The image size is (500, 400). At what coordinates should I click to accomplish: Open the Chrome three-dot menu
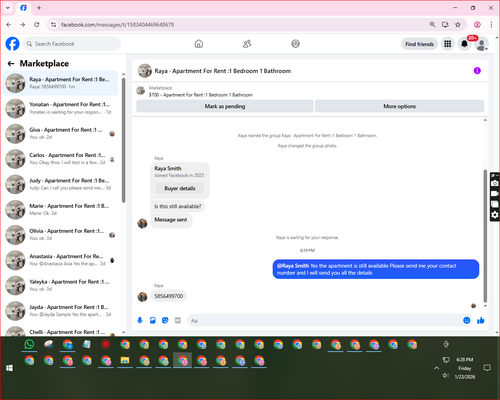point(491,24)
